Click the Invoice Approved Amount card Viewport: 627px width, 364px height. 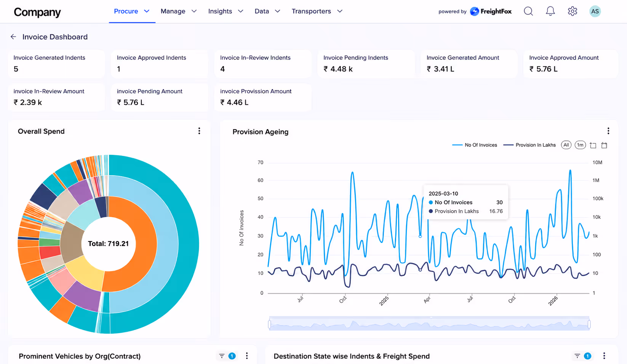click(571, 64)
